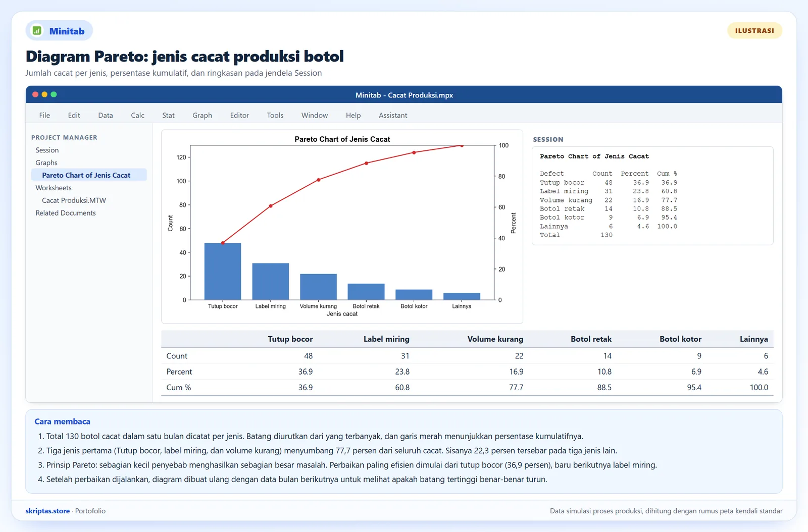Click the skriptas.store footer link
The height and width of the screenshot is (532, 808).
tap(47, 511)
